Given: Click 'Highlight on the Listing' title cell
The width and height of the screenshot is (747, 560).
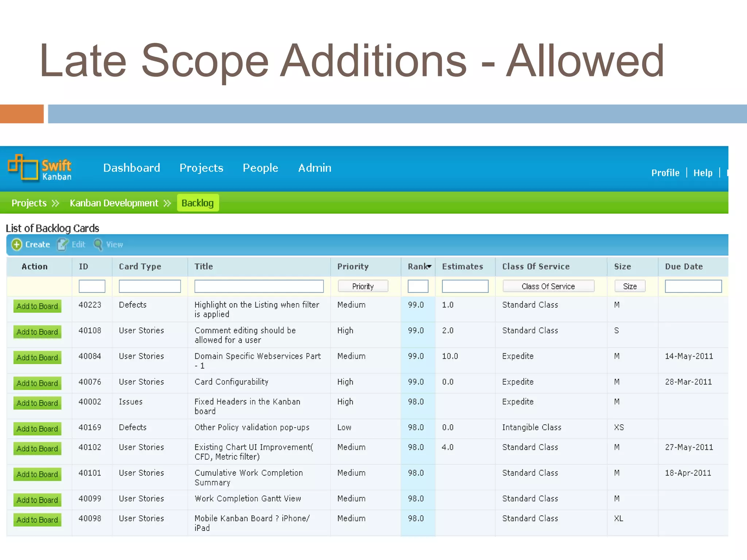Looking at the screenshot, I should coord(257,309).
